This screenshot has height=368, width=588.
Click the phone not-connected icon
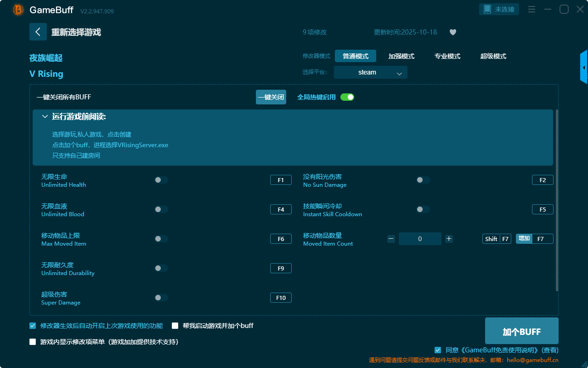[x=487, y=9]
